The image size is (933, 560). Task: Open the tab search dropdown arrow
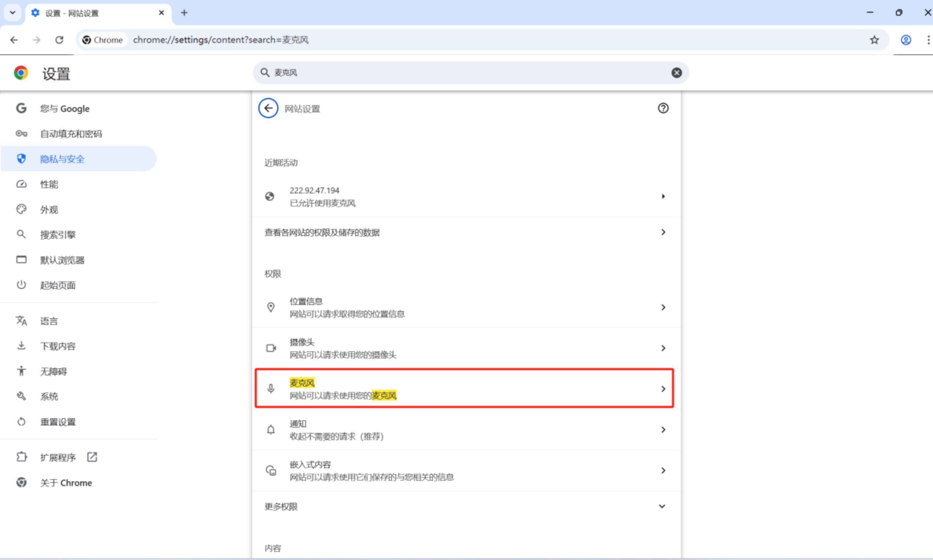click(12, 13)
